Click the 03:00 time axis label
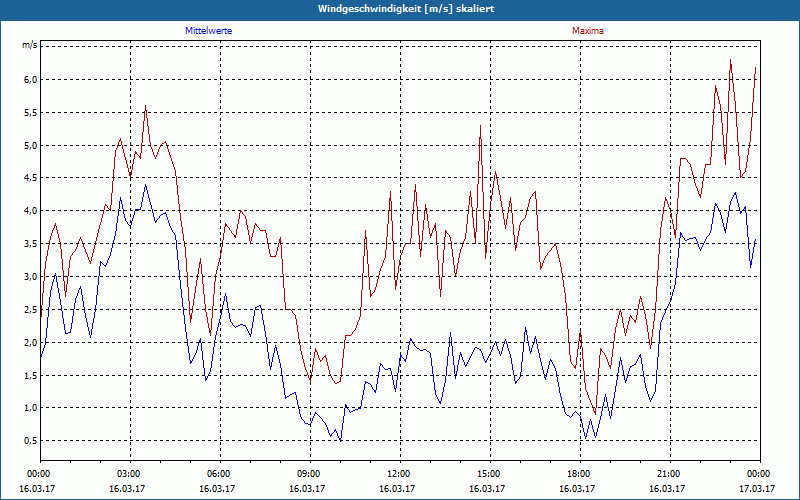This screenshot has height=500, width=800. pyautogui.click(x=131, y=474)
